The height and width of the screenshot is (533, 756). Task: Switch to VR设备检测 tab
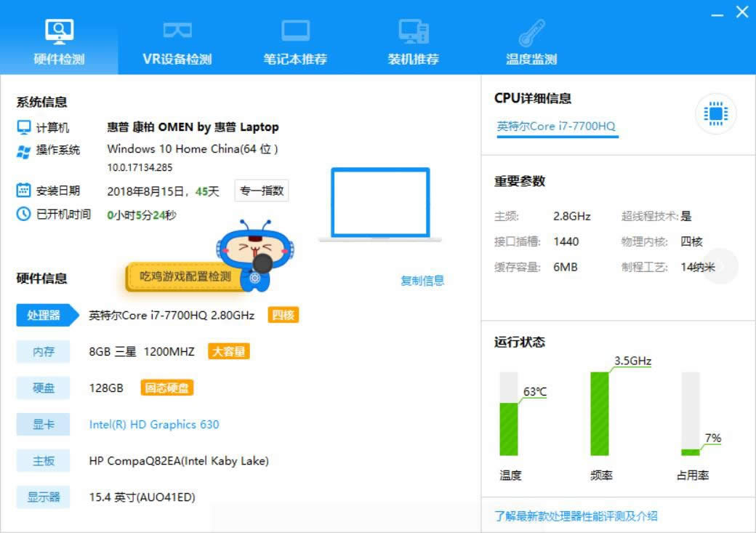click(177, 41)
